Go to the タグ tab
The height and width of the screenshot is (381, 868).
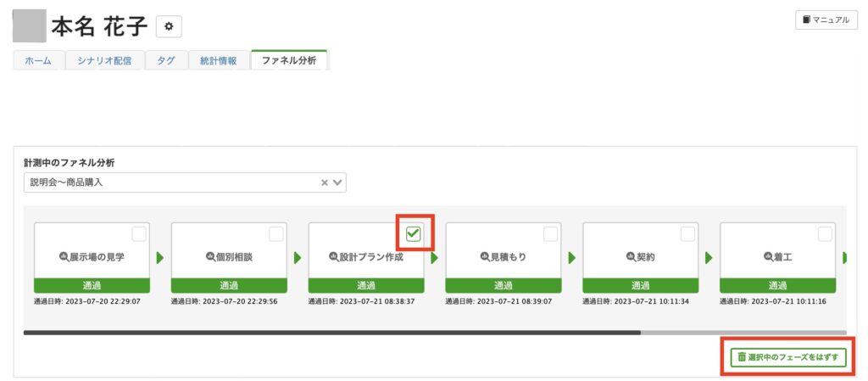point(165,60)
